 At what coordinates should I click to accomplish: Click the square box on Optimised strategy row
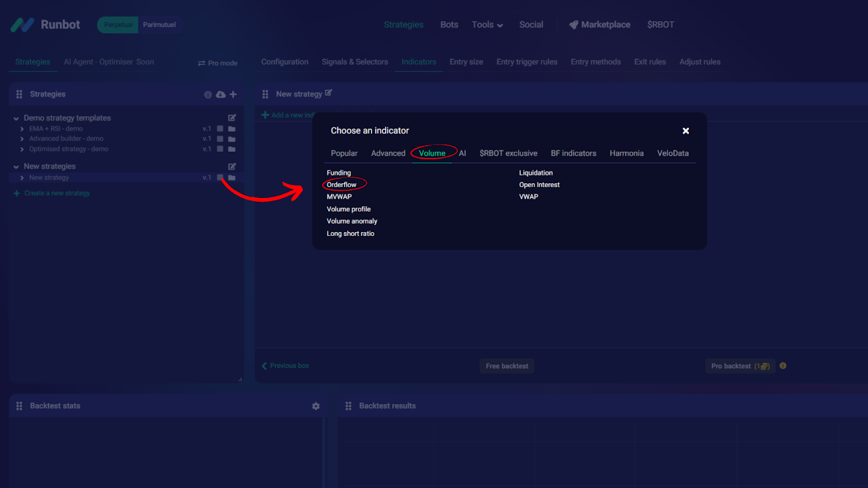[x=220, y=149]
